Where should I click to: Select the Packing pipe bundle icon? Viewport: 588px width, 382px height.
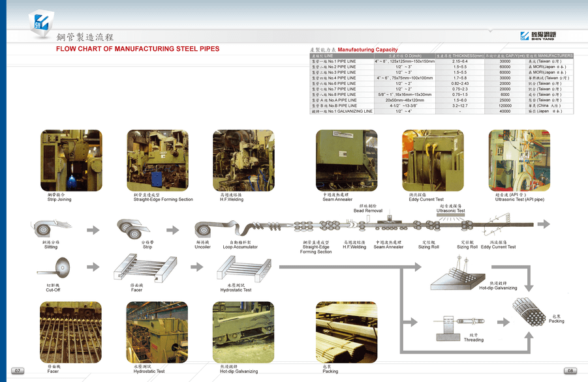point(529,312)
